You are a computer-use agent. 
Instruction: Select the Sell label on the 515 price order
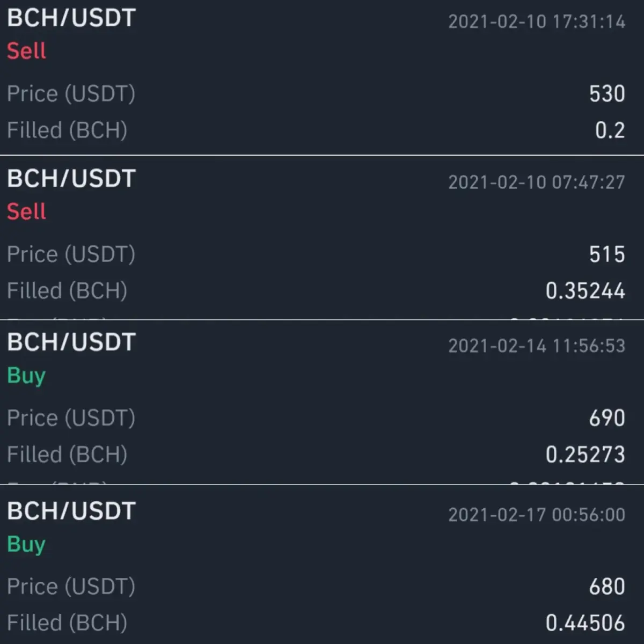(x=26, y=211)
